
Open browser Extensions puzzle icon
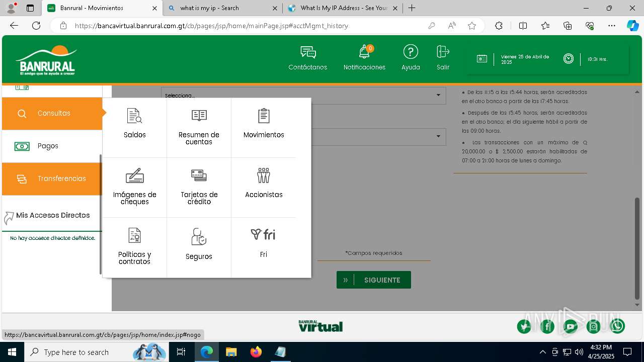[499, 26]
